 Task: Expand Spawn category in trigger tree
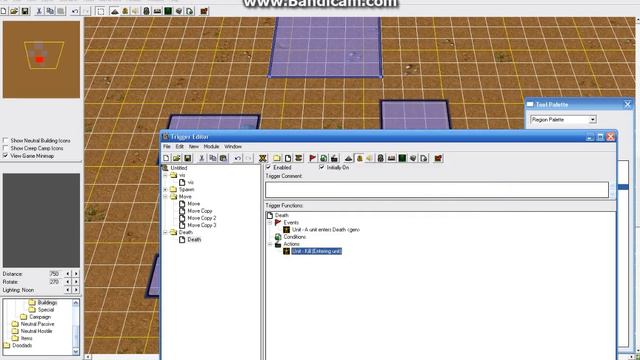[x=165, y=189]
